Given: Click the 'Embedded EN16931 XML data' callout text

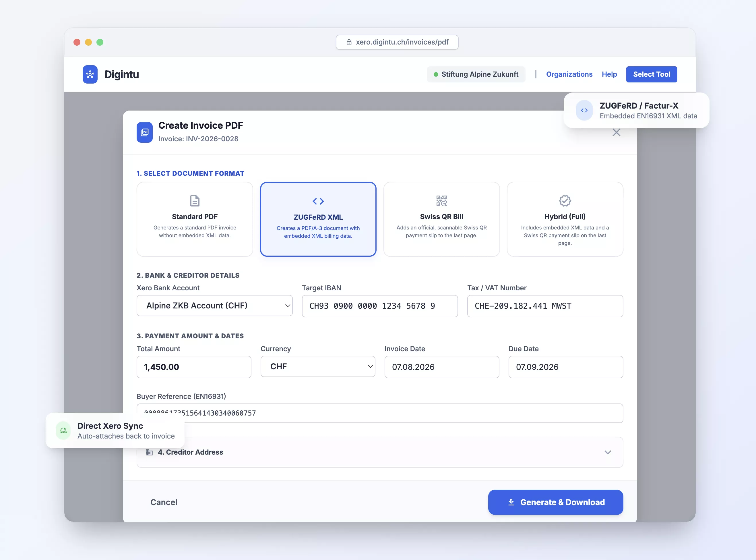Looking at the screenshot, I should point(648,116).
